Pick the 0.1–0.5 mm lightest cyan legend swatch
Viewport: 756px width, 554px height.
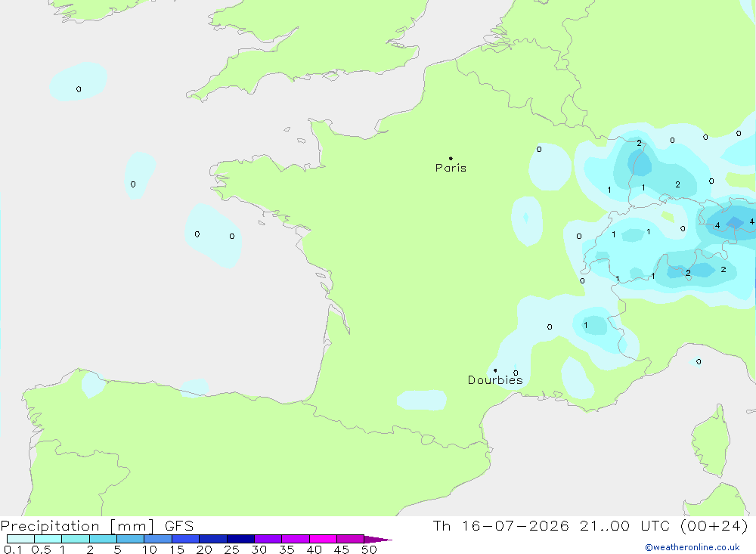[20, 539]
